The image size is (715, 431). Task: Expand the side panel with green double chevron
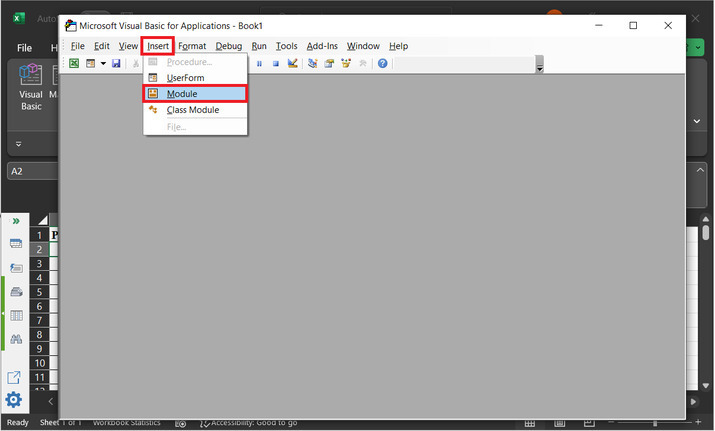[16, 221]
